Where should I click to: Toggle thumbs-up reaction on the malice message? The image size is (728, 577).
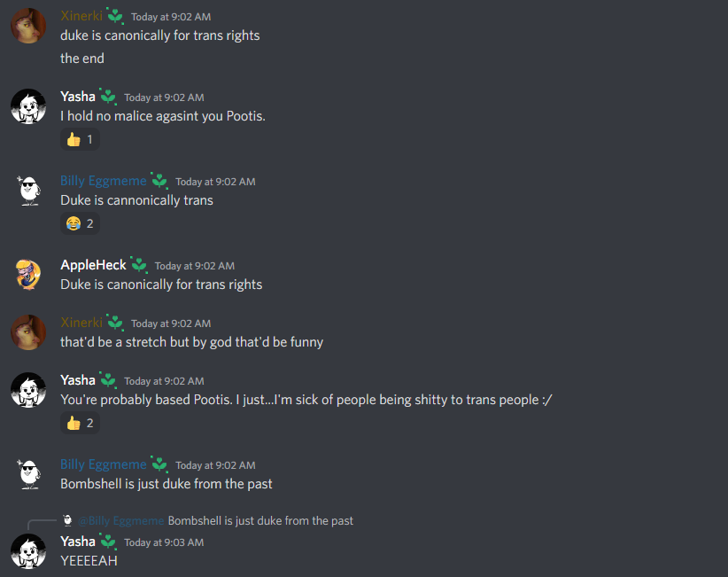click(x=80, y=139)
